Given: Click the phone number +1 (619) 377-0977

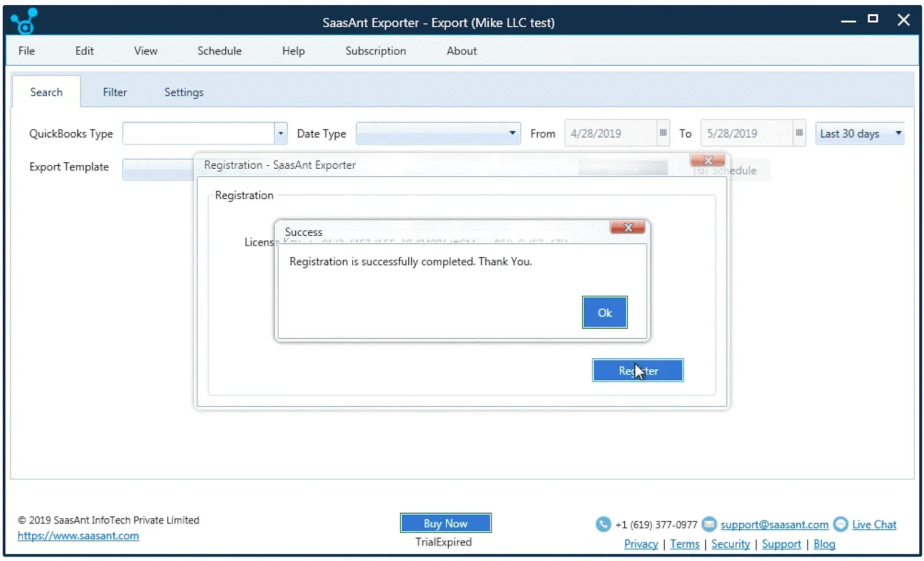Looking at the screenshot, I should (656, 525).
